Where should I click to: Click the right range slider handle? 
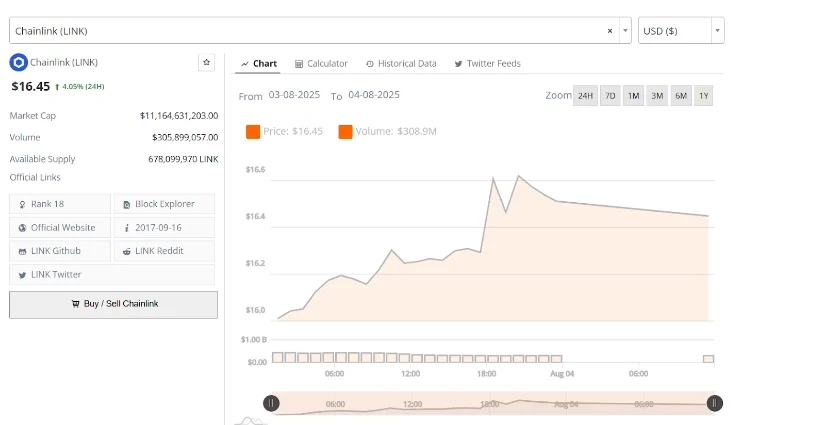tap(714, 403)
